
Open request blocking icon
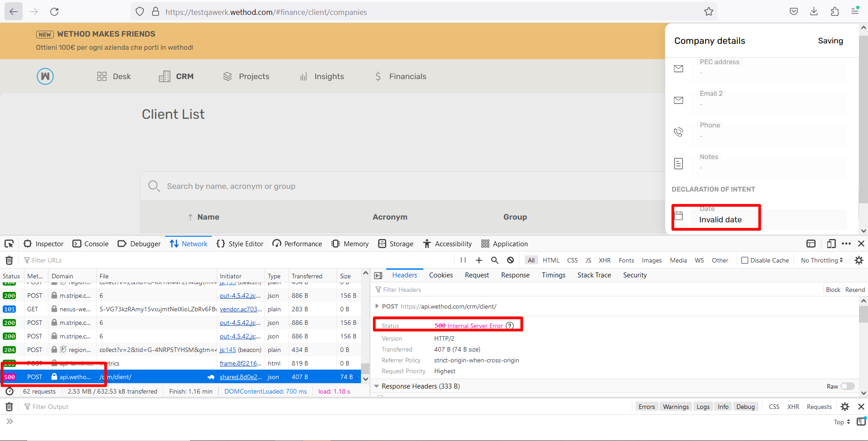511,260
